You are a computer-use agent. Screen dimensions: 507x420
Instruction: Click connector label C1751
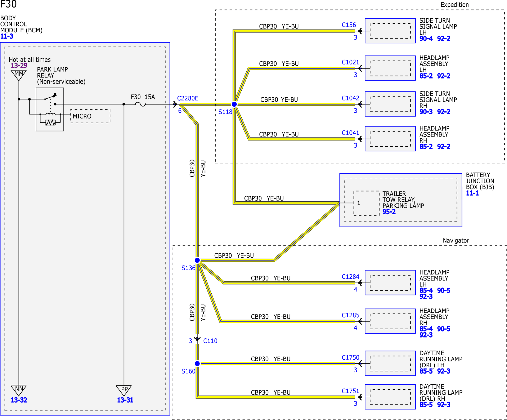[x=350, y=391]
